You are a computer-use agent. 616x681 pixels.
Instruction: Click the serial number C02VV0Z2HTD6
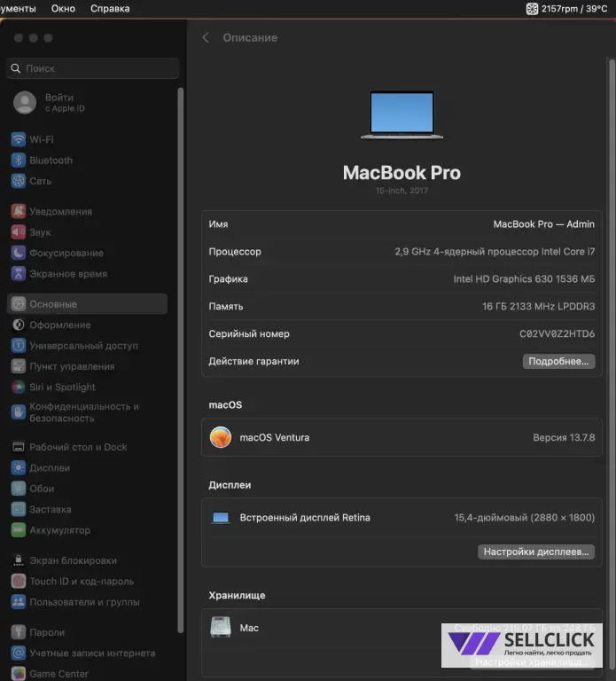557,333
